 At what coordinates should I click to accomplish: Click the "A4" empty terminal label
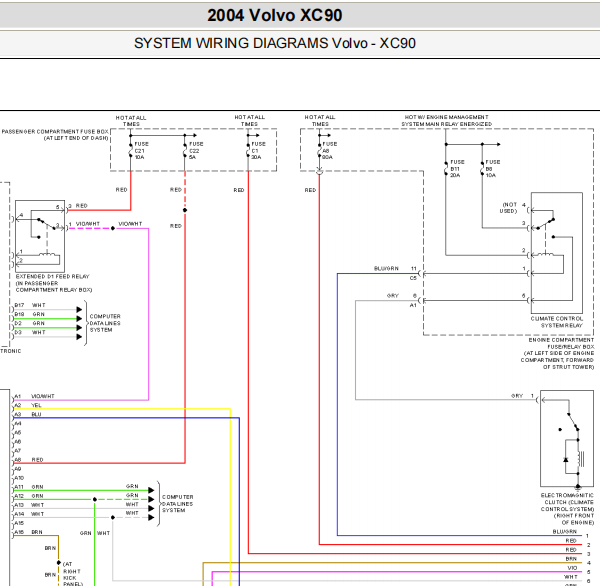pos(18,424)
